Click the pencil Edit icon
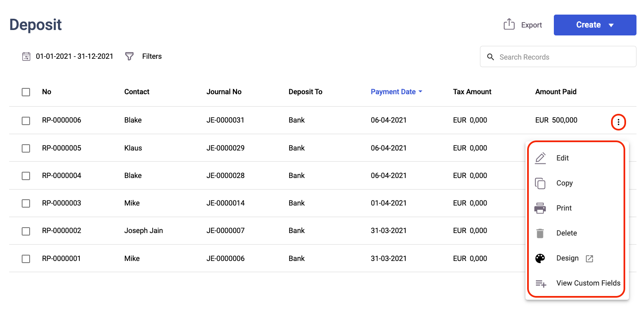Image resolution: width=644 pixels, height=316 pixels. click(x=540, y=158)
